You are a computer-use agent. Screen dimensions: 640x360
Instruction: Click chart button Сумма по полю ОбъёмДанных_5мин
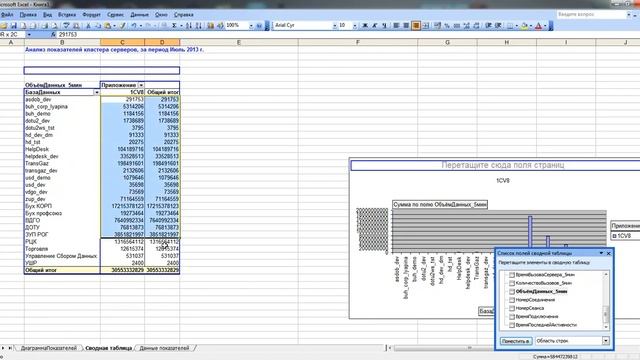(440, 204)
